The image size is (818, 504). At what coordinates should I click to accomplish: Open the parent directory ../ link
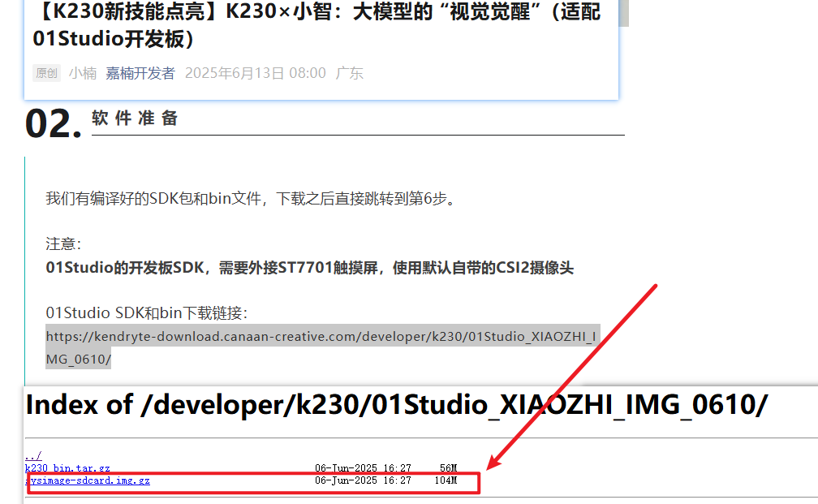coord(33,455)
